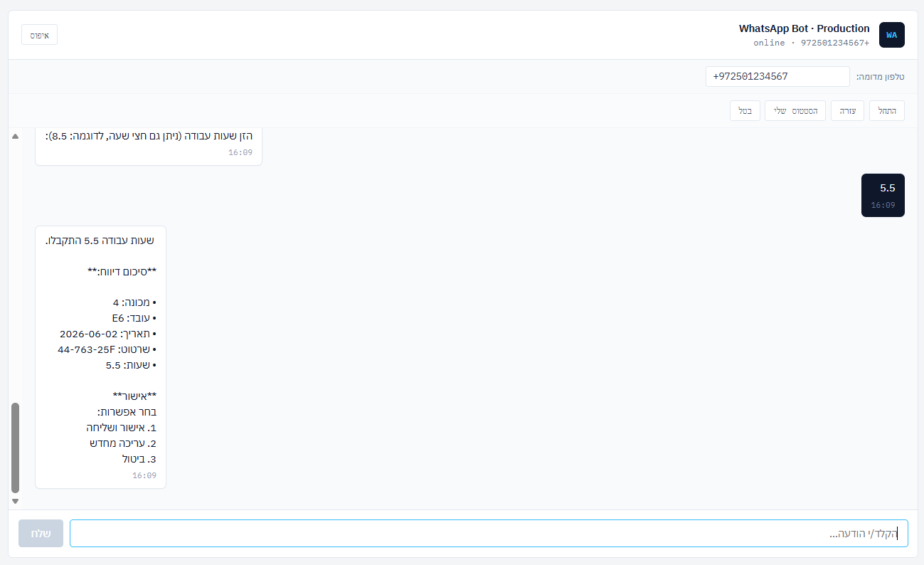Click the מכונה: 4 summary line
This screenshot has width=924, height=565.
coord(134,303)
